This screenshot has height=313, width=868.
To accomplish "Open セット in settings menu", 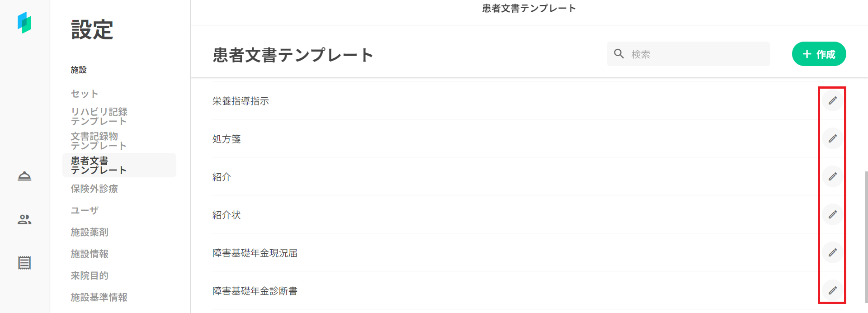I will point(85,94).
